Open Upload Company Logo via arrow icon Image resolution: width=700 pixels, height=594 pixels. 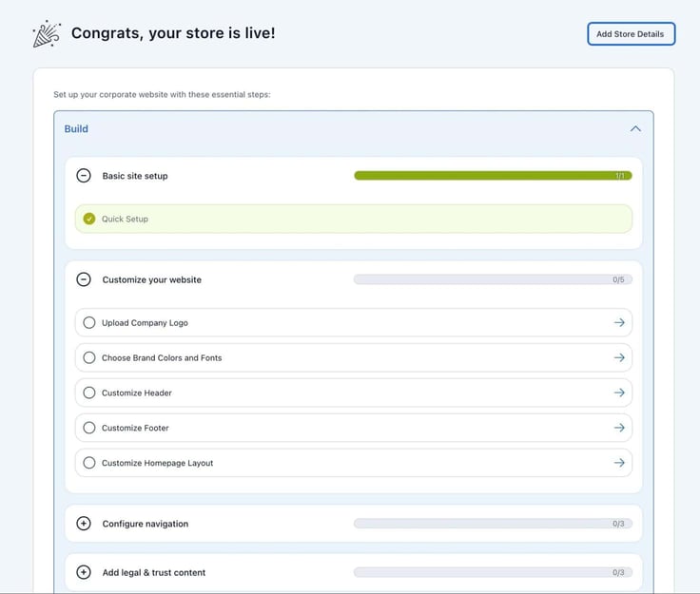click(619, 322)
